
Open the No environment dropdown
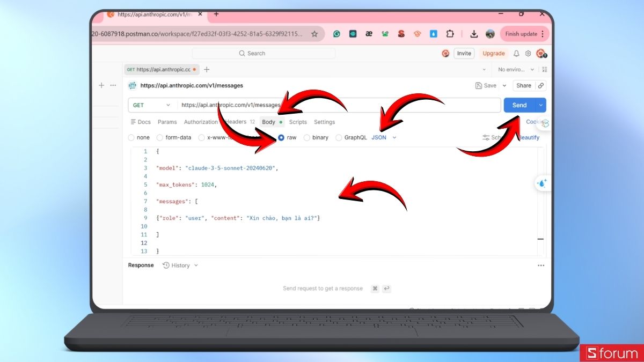point(516,70)
